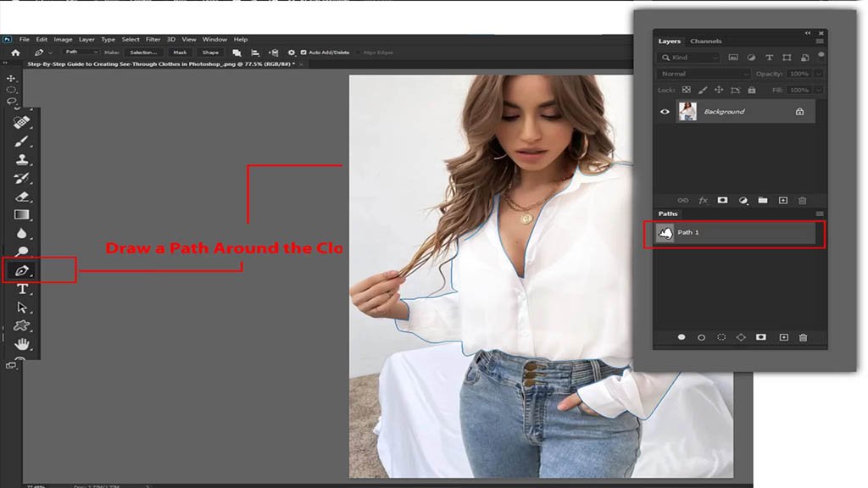868x488 pixels.
Task: Click the Selection... button
Action: click(x=143, y=53)
